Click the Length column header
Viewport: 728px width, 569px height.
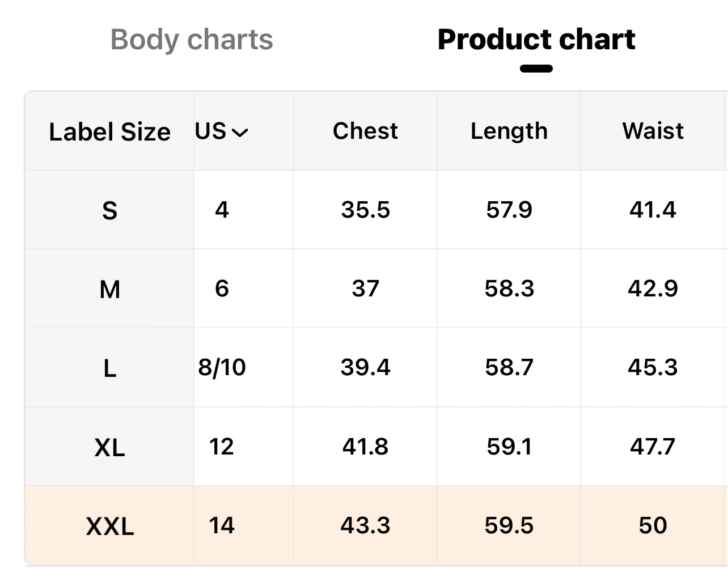tap(509, 131)
